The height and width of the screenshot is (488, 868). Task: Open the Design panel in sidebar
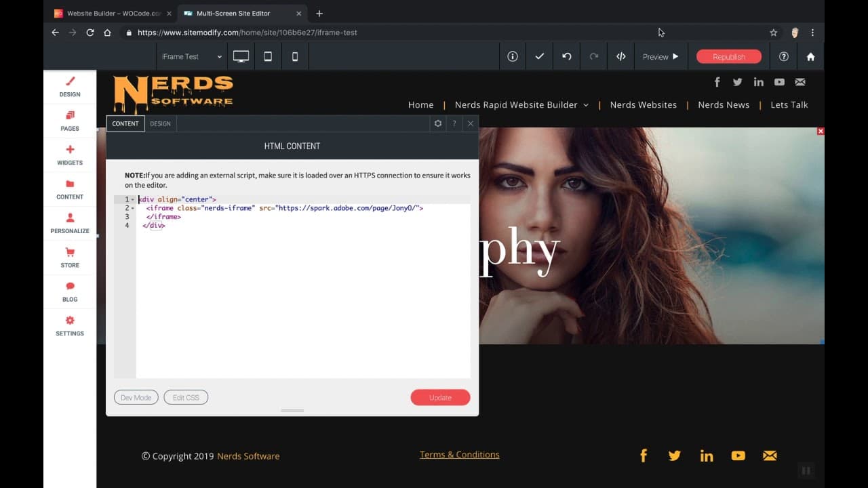click(70, 87)
